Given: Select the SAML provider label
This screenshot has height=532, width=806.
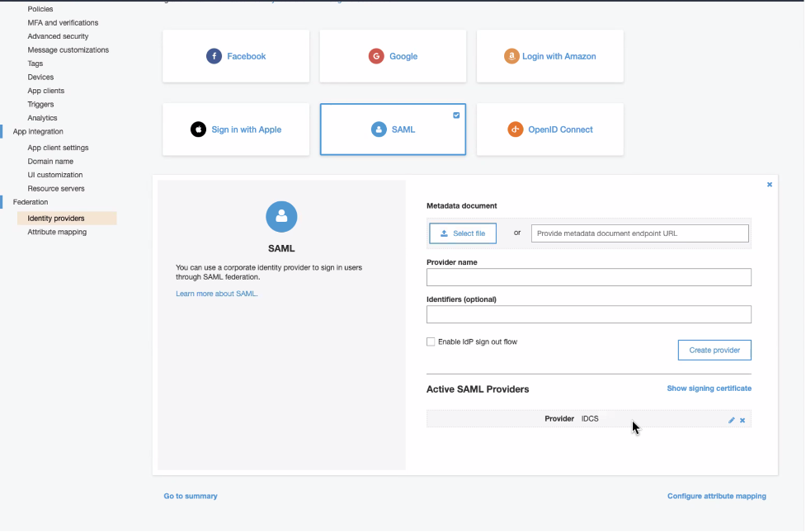Looking at the screenshot, I should pyautogui.click(x=403, y=129).
